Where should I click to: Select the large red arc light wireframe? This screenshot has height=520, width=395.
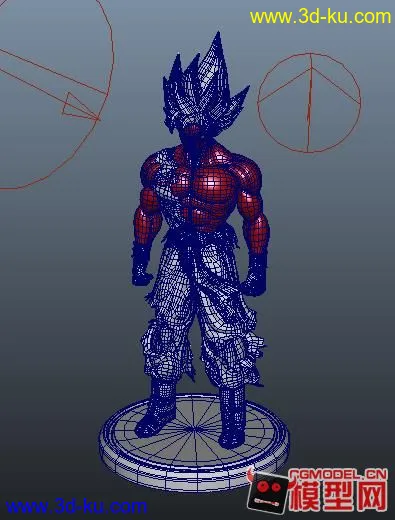click(x=57, y=94)
